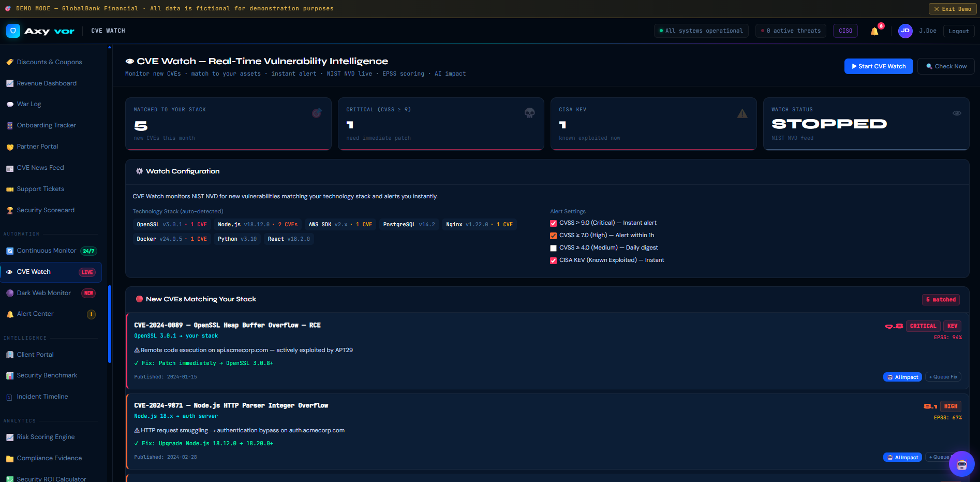Click the Dark Web Monitor globe icon
This screenshot has width=980, height=482.
(x=10, y=293)
